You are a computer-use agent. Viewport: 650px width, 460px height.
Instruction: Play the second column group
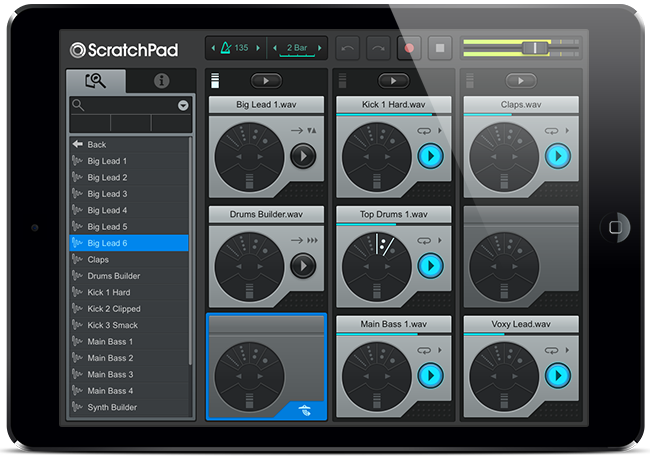(393, 81)
